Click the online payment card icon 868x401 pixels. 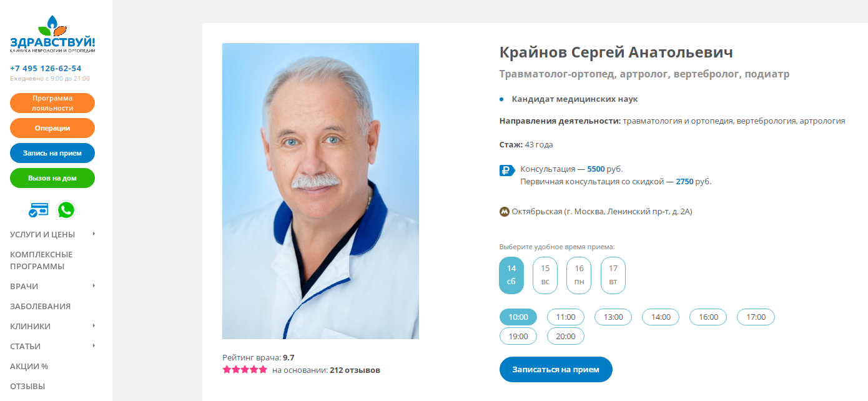click(39, 210)
